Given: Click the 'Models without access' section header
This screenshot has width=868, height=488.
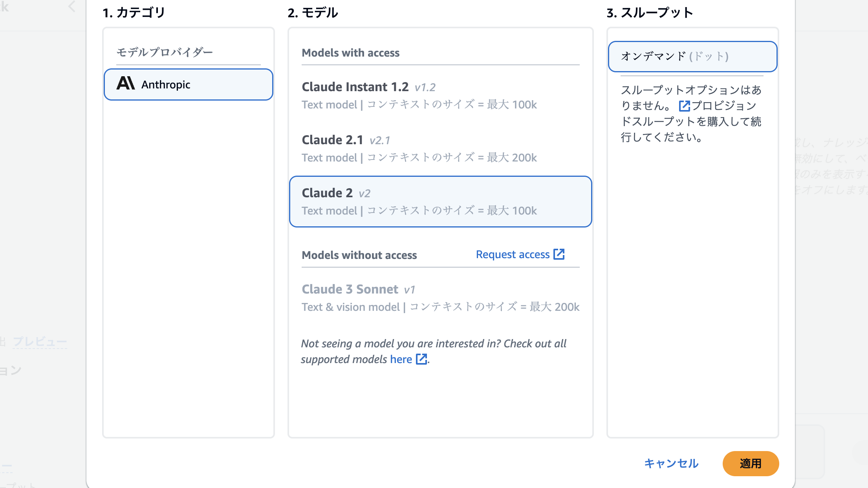Looking at the screenshot, I should click(359, 255).
